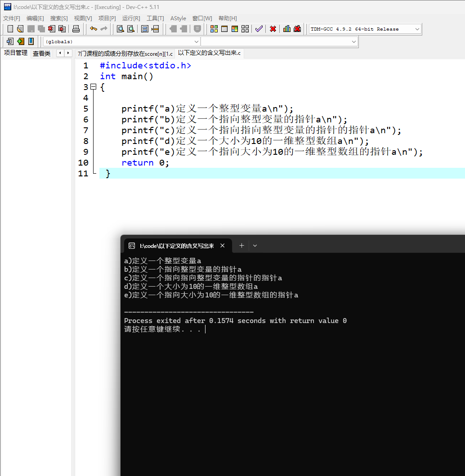Click the Rebuild All icon
Screen dimensions: 465x476
tap(245, 29)
